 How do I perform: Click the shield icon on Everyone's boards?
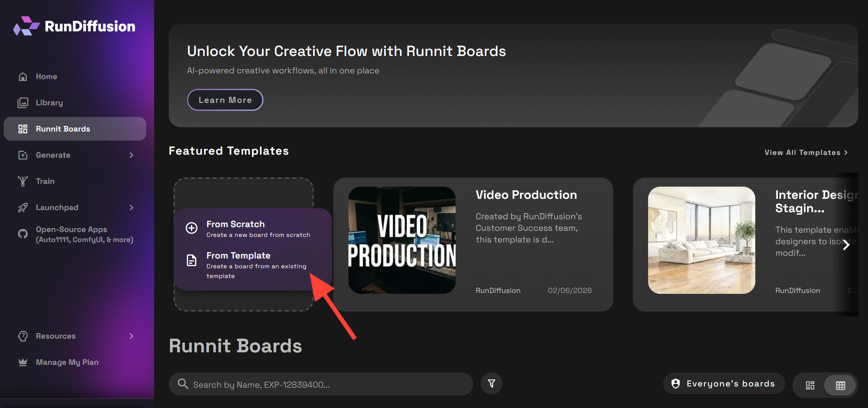click(675, 384)
